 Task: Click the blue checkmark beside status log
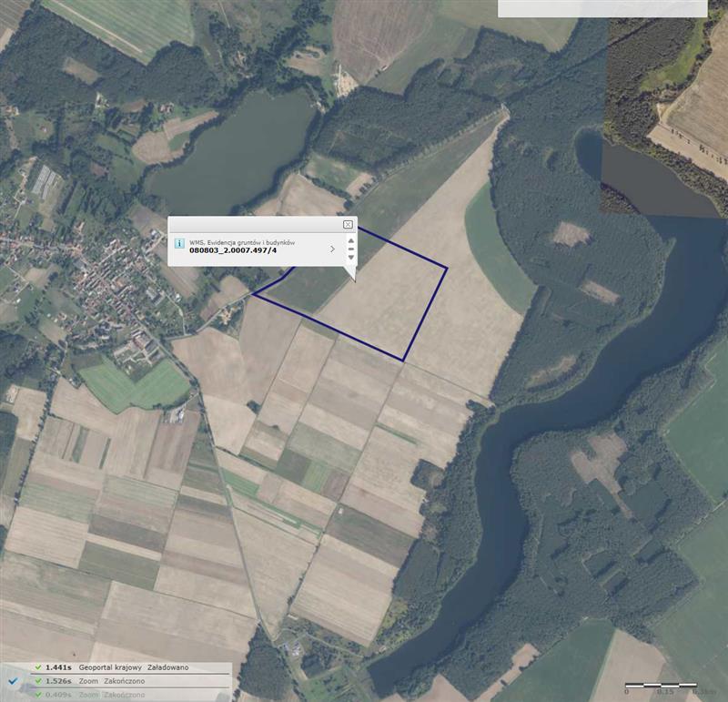pos(13,680)
